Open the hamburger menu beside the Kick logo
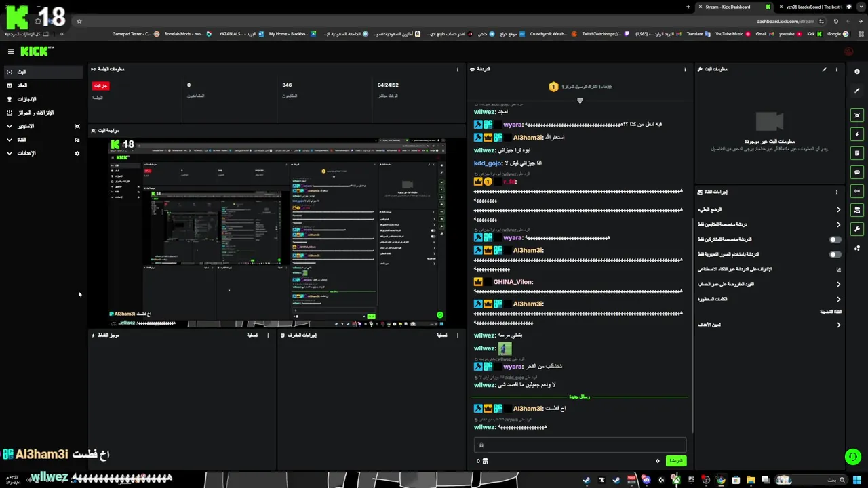The width and height of the screenshot is (868, 488). (10, 51)
